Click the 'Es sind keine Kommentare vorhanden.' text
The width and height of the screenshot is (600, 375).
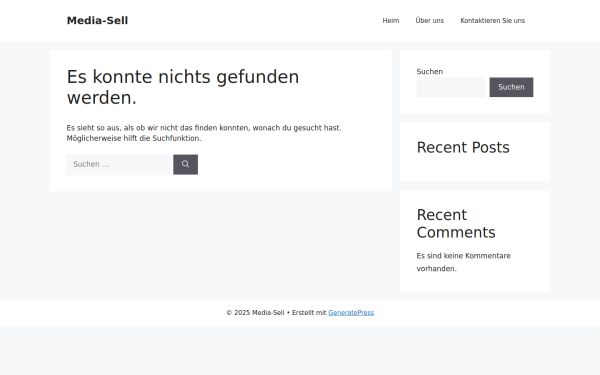(463, 262)
